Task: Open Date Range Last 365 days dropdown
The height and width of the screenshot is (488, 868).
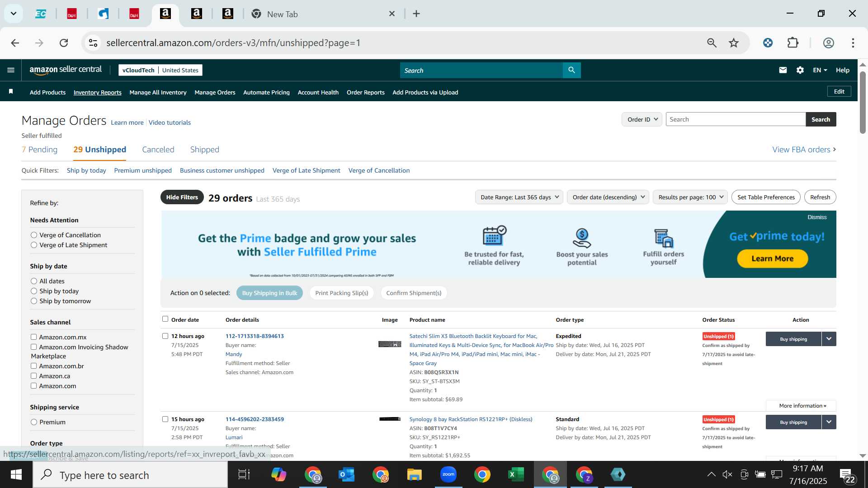Action: point(519,197)
